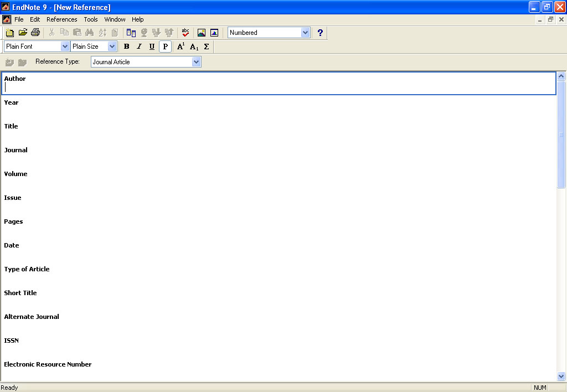Click the EndNote document icon in menu bar

pos(6,19)
